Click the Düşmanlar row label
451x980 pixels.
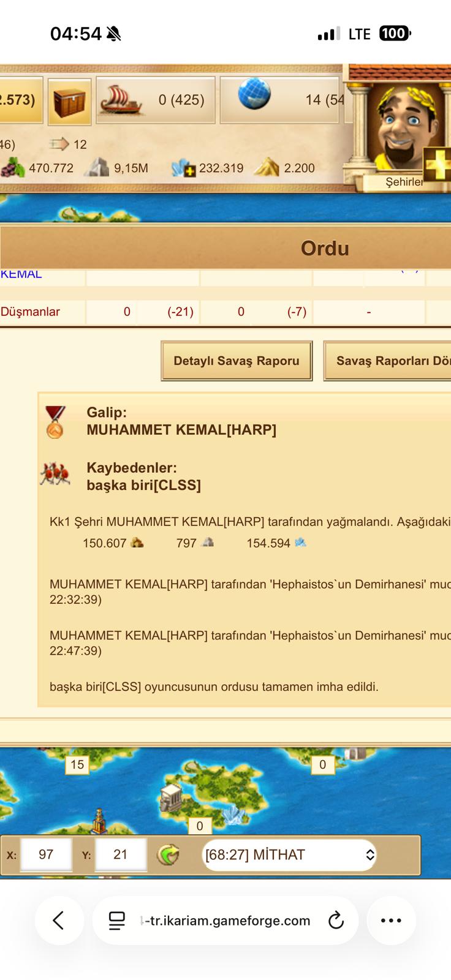click(x=30, y=312)
